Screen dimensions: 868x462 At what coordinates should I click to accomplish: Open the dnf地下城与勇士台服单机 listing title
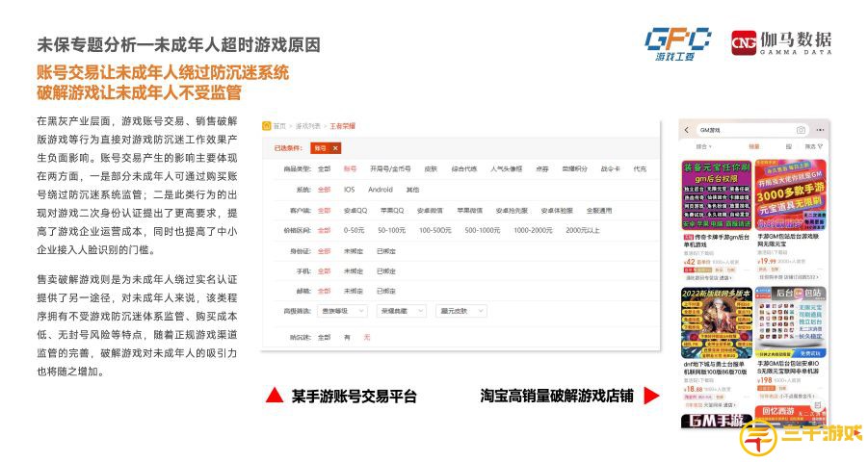(715, 368)
